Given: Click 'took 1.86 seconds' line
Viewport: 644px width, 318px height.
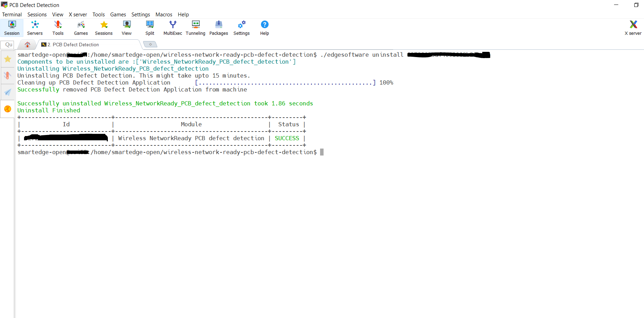Looking at the screenshot, I should (165, 103).
